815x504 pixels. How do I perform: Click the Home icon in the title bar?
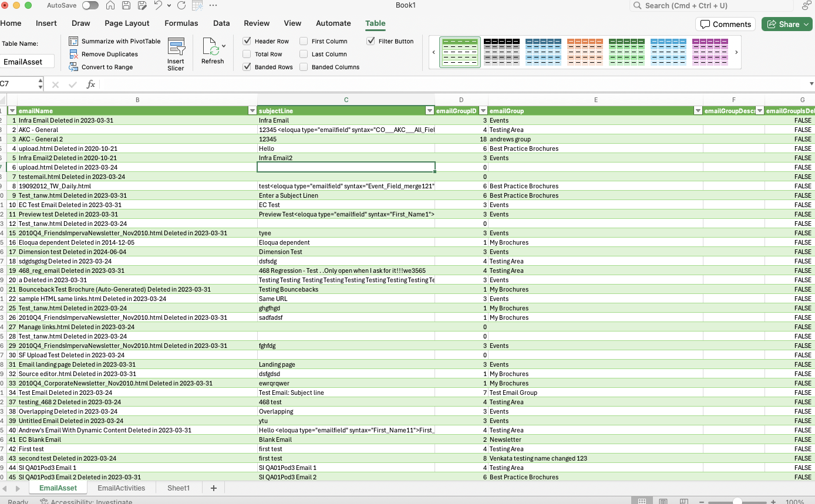[110, 6]
